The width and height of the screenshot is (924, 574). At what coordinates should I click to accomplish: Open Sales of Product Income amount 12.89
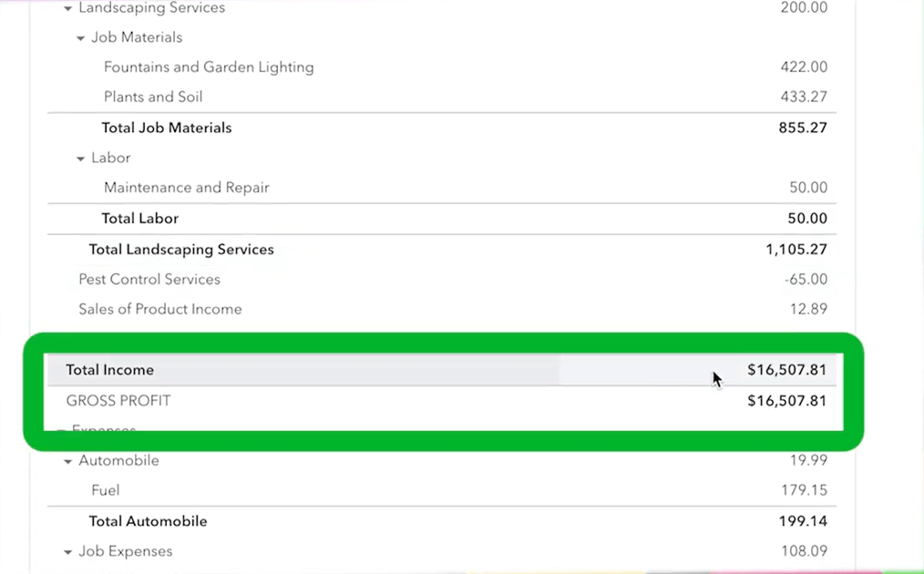(808, 309)
